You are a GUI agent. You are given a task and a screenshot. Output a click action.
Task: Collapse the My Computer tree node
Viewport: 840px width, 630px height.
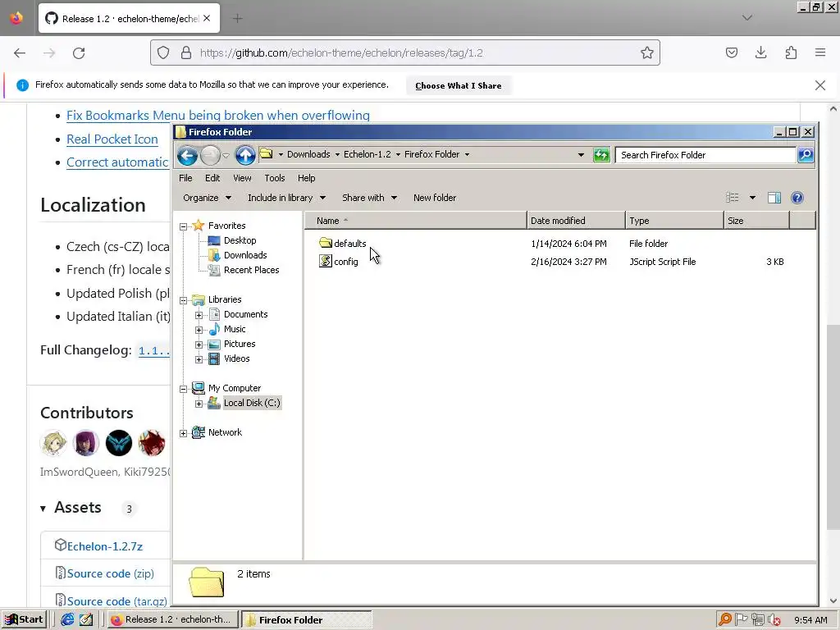(x=183, y=389)
